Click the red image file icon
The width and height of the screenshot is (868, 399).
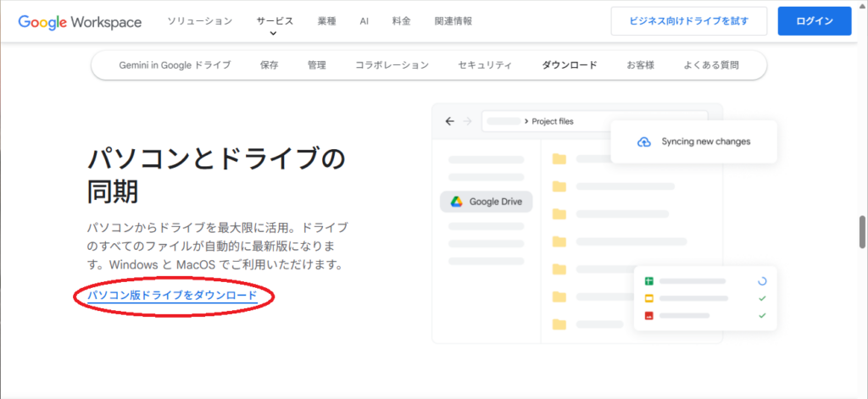click(x=649, y=315)
